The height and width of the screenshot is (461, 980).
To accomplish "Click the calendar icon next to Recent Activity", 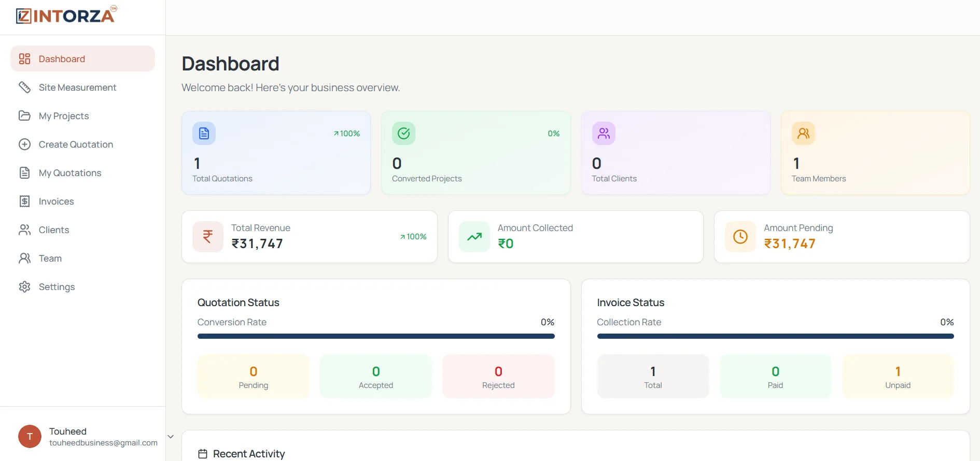I will point(203,454).
